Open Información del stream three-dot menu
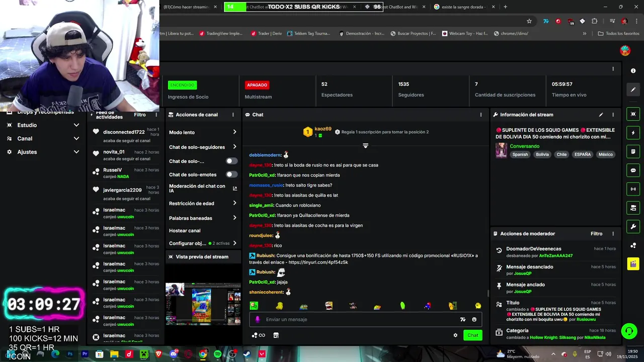 [614, 115]
